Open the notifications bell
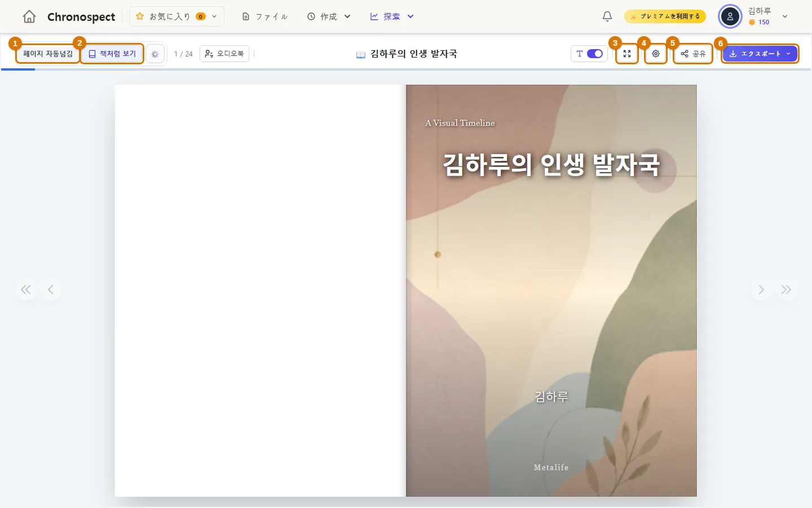The height and width of the screenshot is (508, 812). click(x=607, y=16)
